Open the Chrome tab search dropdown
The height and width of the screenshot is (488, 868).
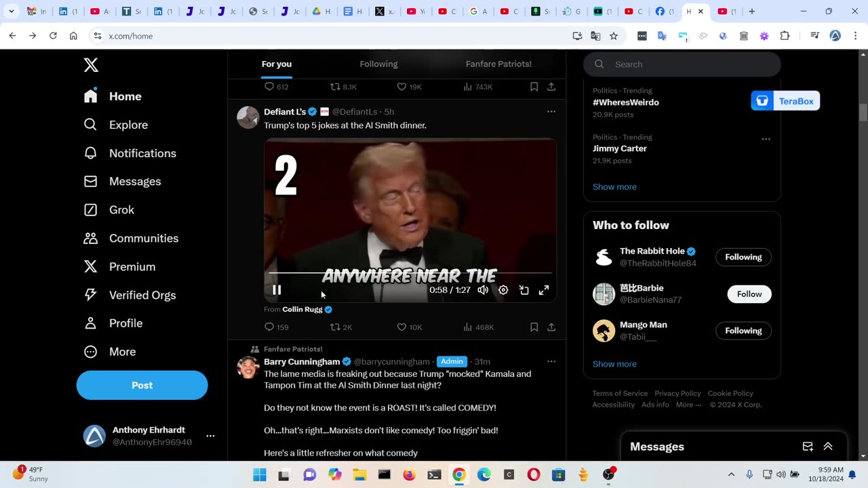(x=12, y=12)
